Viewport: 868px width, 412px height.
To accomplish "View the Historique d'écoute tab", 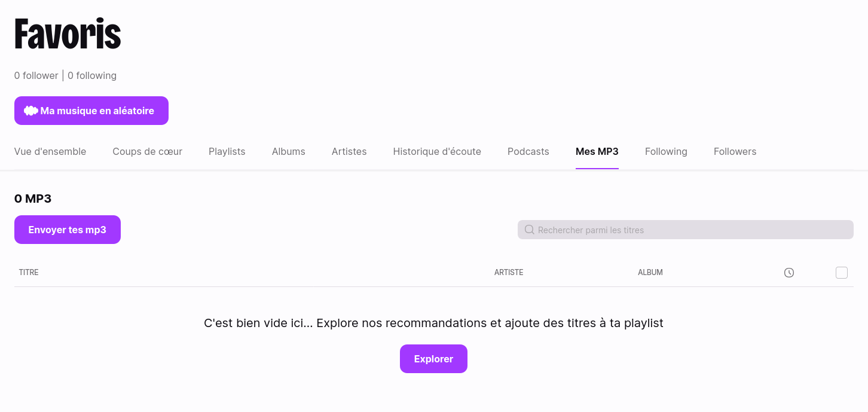I will pos(437,151).
